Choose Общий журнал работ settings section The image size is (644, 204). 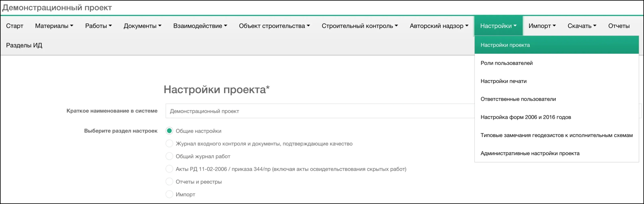(169, 156)
